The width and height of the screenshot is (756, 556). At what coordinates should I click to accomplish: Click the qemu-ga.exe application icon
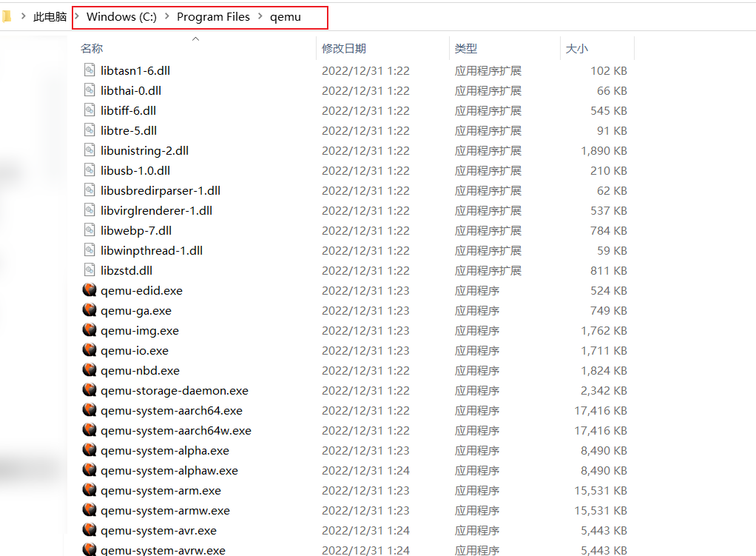pos(90,310)
